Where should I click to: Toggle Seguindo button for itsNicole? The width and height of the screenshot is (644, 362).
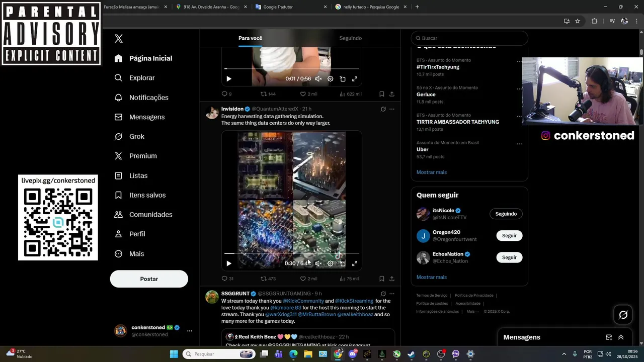pyautogui.click(x=506, y=214)
